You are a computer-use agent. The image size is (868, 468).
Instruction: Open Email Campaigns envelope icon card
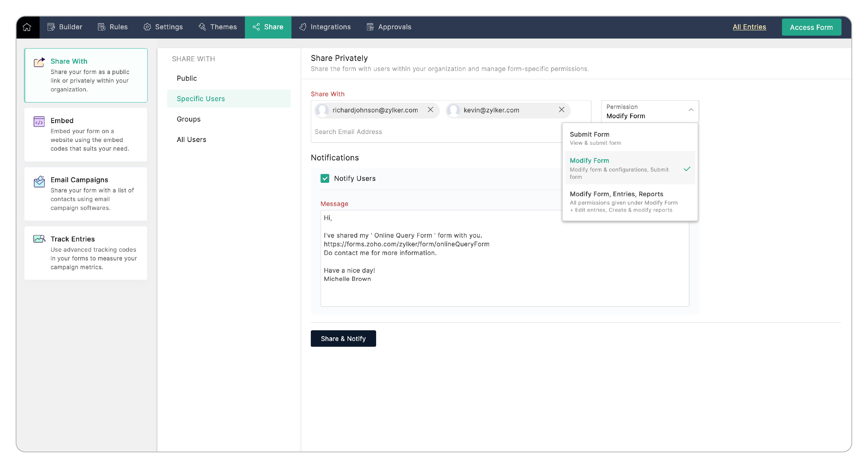point(39,181)
